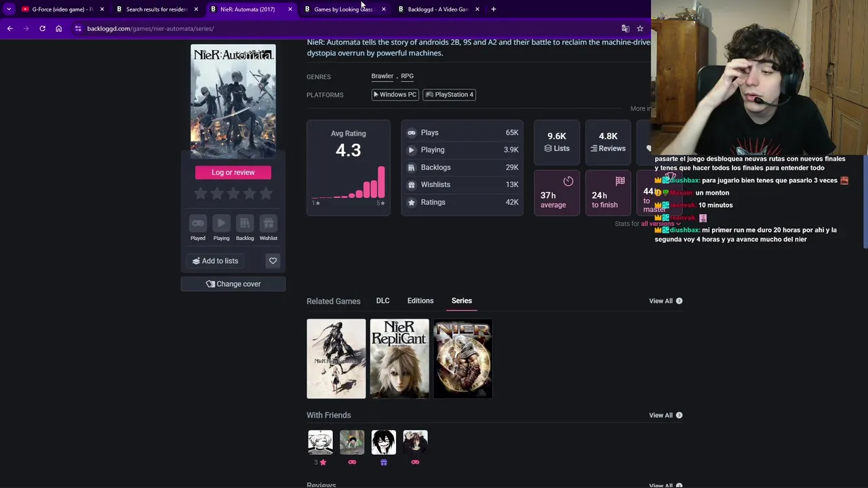The image size is (868, 488).
Task: Open the Playing stat row
Action: point(462,150)
